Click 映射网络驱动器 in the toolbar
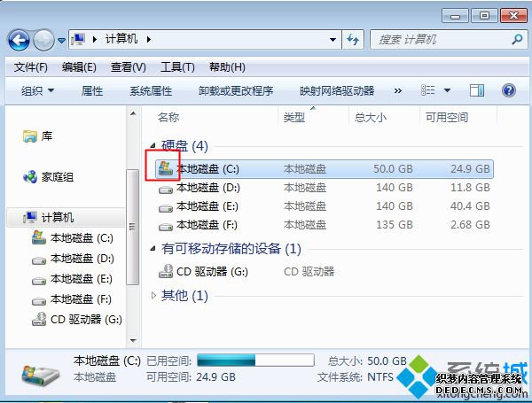 (337, 90)
